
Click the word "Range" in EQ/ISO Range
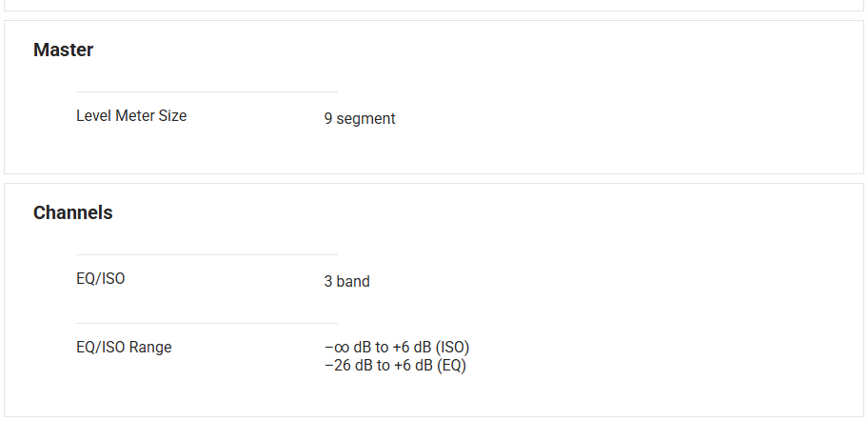(x=150, y=348)
